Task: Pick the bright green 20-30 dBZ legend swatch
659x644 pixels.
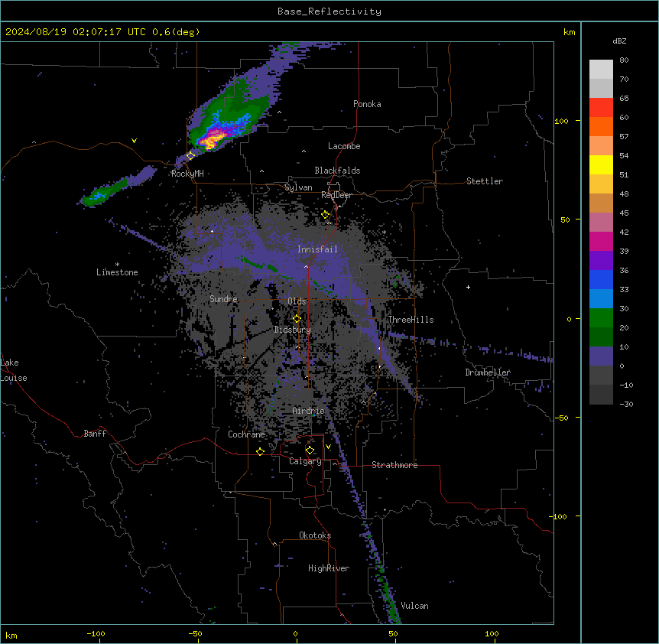Action: coord(601,318)
